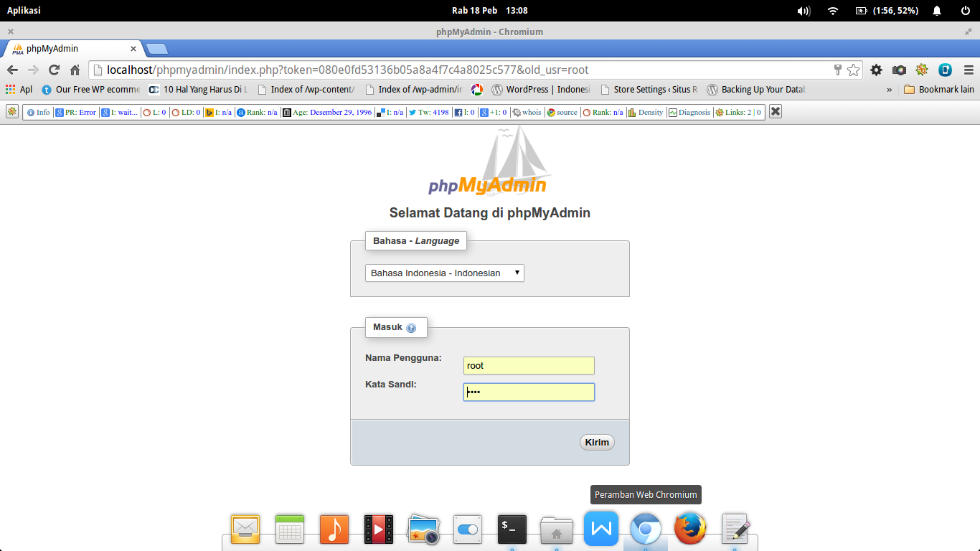
Task: Click the colorful icon bookmark before WordPress
Action: (477, 90)
